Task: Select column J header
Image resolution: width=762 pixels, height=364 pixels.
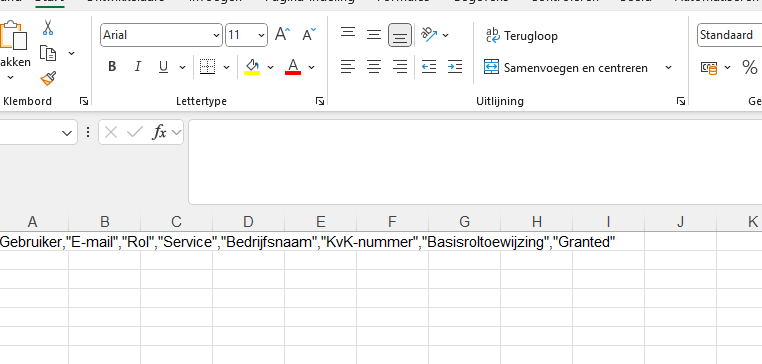Action: click(680, 222)
